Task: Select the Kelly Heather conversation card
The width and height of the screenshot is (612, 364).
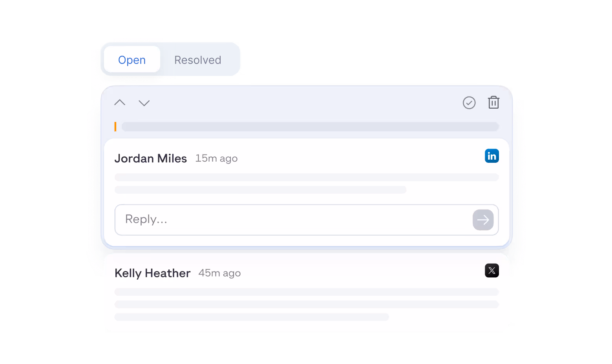Action: click(x=307, y=292)
